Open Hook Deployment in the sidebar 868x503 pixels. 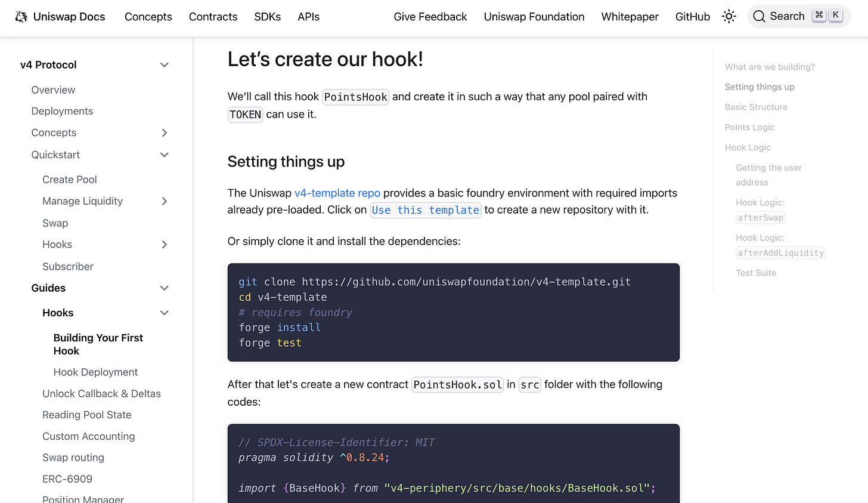[x=95, y=372]
